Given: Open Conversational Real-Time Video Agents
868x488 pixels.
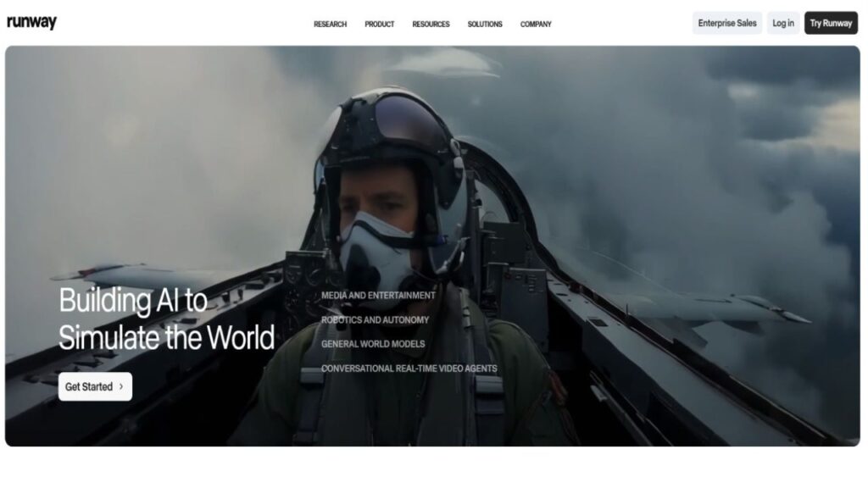Looking at the screenshot, I should (409, 369).
